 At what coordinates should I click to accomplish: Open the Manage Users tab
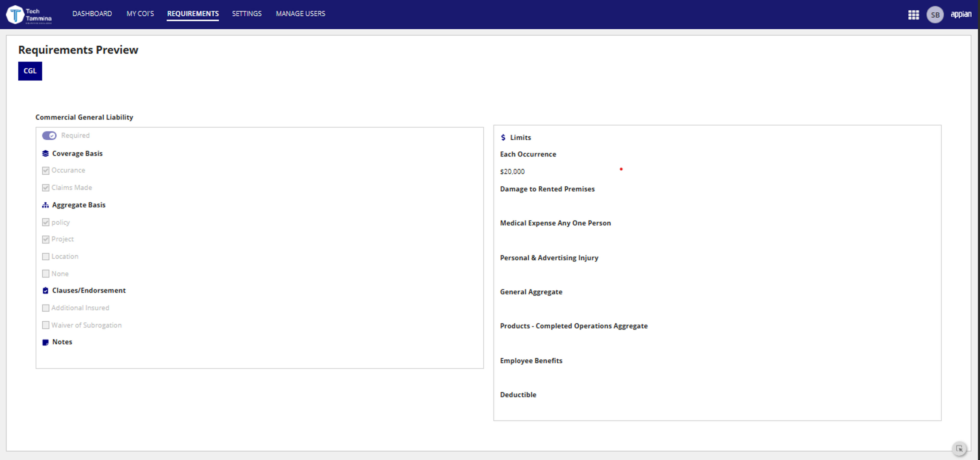tap(301, 14)
